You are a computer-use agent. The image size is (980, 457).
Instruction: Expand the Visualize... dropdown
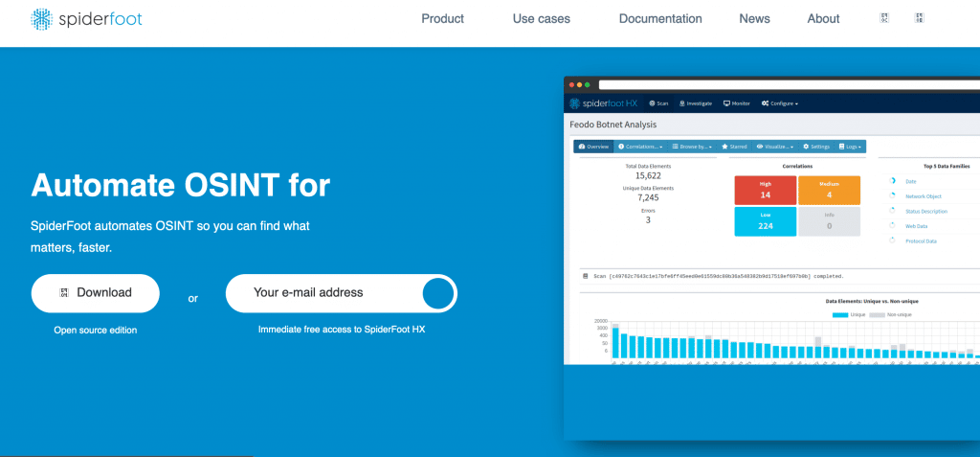click(774, 147)
